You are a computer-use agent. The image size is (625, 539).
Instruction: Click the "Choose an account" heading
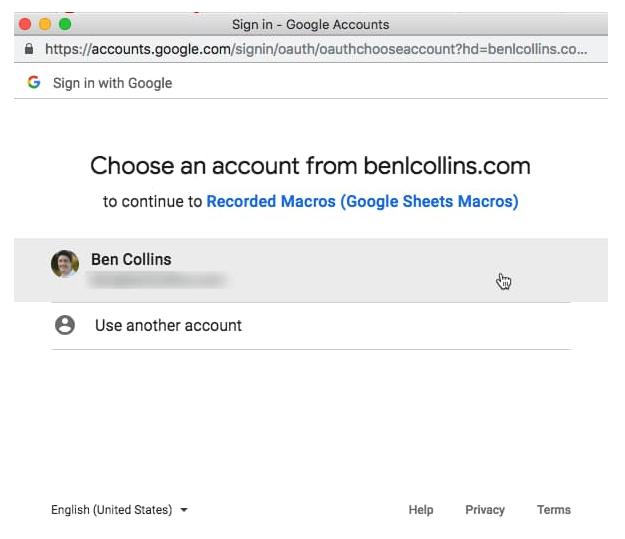(x=310, y=166)
